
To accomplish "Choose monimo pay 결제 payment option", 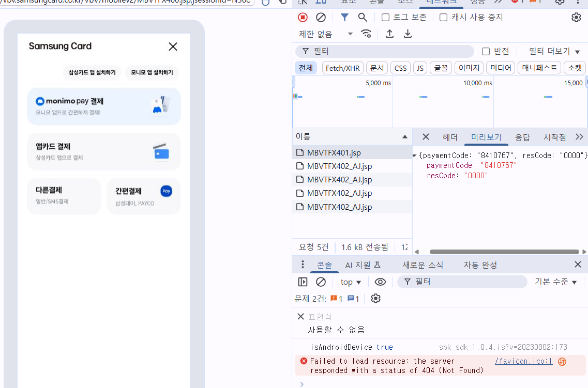I will [104, 106].
